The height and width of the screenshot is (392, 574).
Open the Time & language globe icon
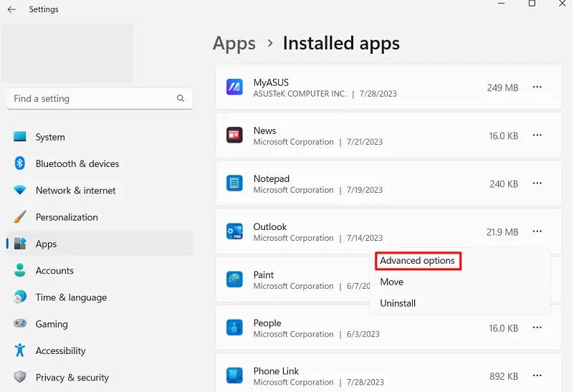click(20, 297)
